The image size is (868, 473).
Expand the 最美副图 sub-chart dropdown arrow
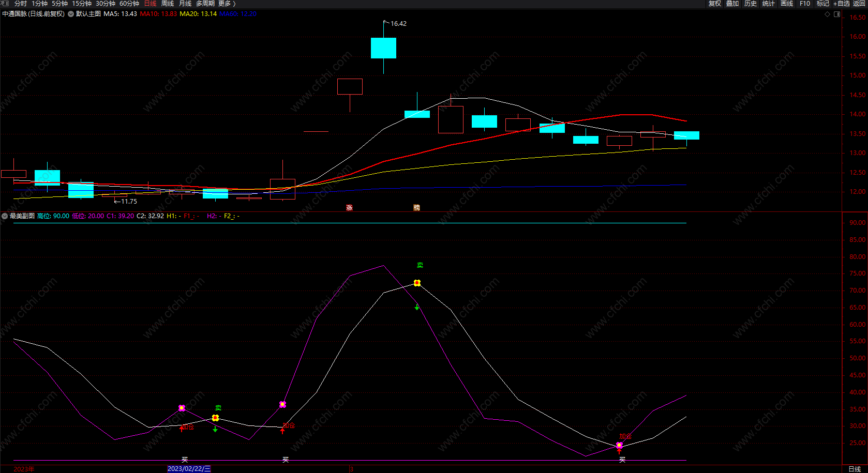[5, 216]
